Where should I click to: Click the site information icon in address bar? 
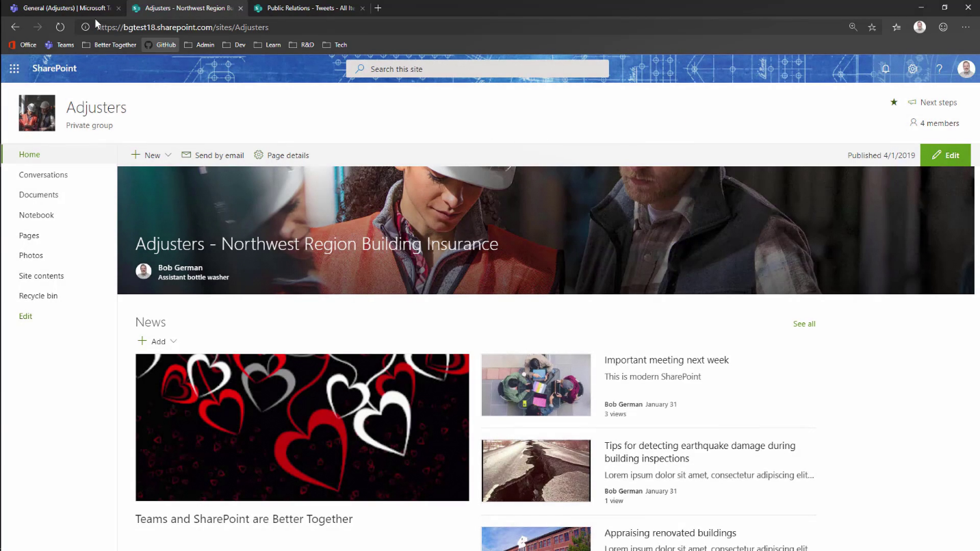click(86, 27)
